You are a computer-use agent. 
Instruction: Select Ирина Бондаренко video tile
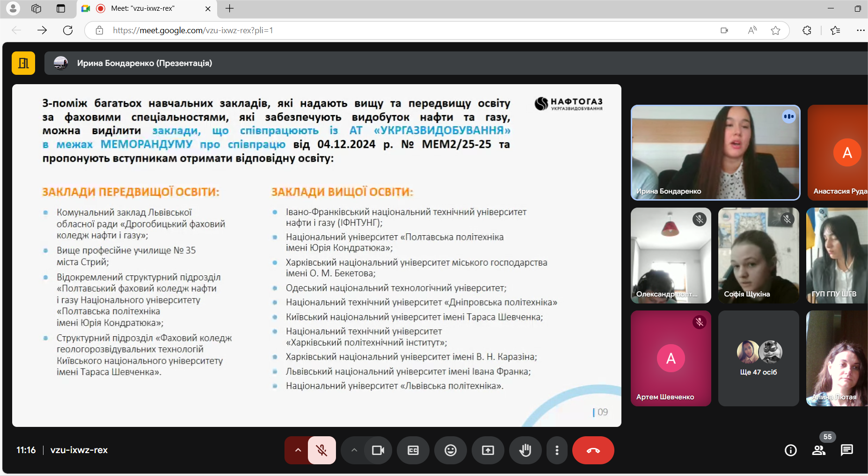click(x=715, y=153)
